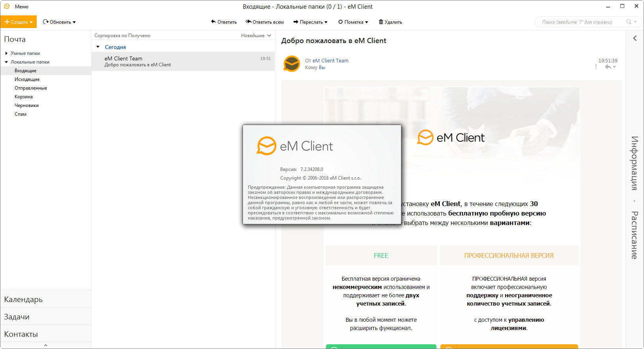Screen dimensions: 644x349
Task: Collapse the Локальные папки tree node
Action: tap(6, 62)
